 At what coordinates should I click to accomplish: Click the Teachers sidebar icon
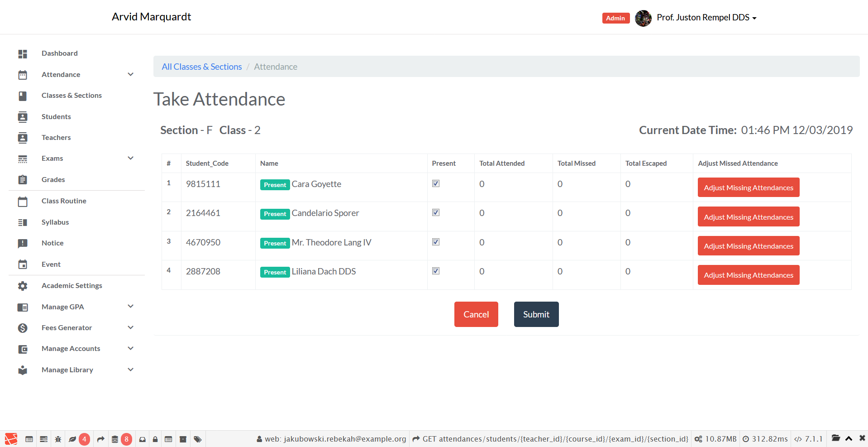click(23, 138)
